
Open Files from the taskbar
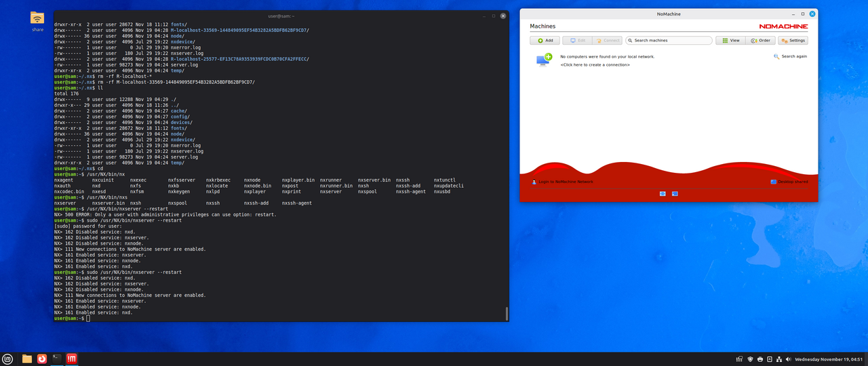(x=27, y=359)
